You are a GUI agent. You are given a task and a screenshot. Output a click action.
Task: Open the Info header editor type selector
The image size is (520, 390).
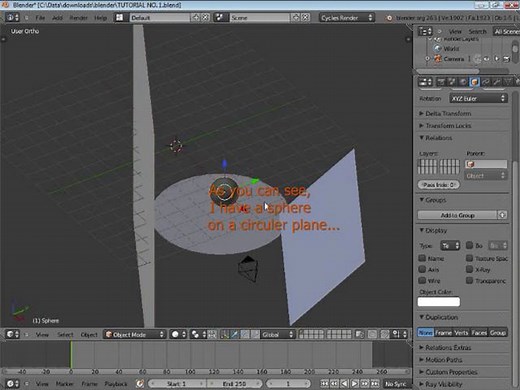point(13,17)
